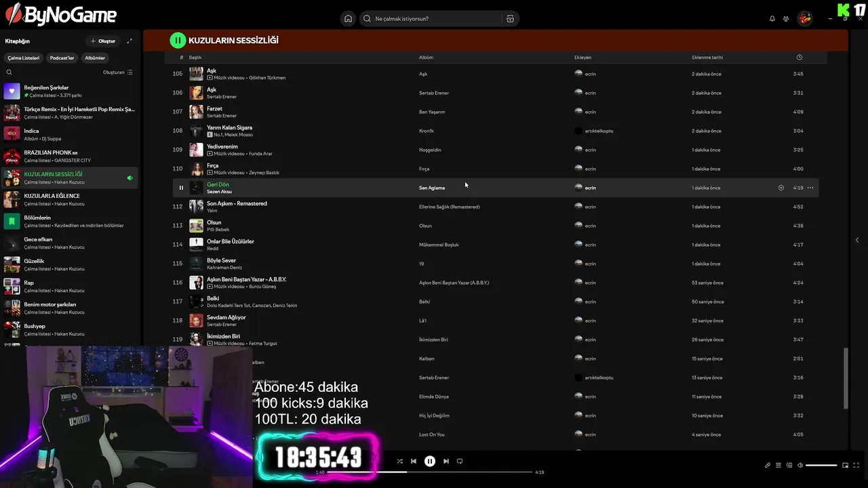Open Beğenilen Şarkılar in the library

click(71, 91)
